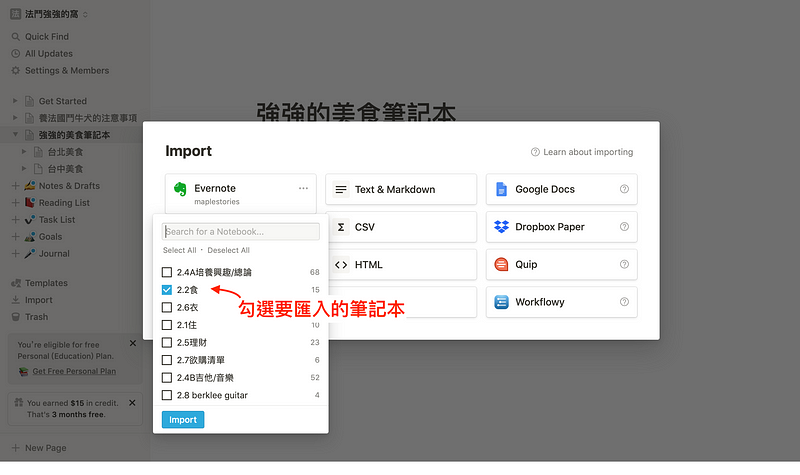This screenshot has height=475, width=800.
Task: Open help for Workflowy import
Action: tap(624, 302)
